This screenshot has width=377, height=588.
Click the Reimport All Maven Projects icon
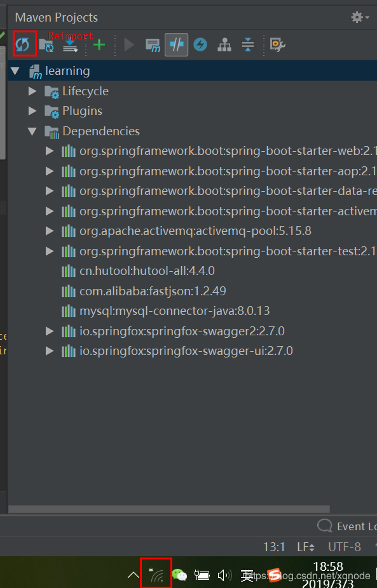(22, 44)
